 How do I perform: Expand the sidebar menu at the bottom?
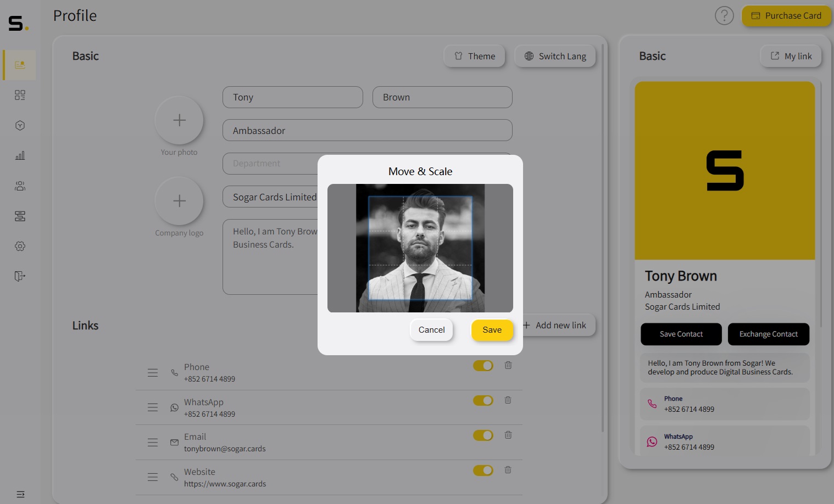(x=20, y=494)
